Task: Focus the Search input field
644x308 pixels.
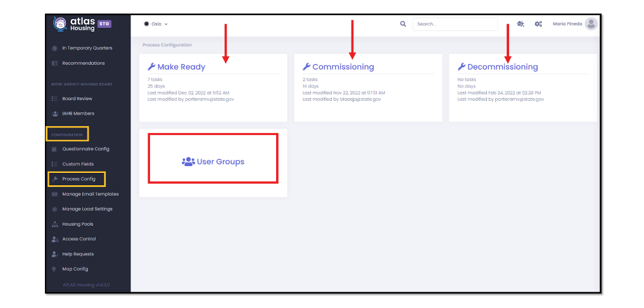Action: (x=455, y=24)
